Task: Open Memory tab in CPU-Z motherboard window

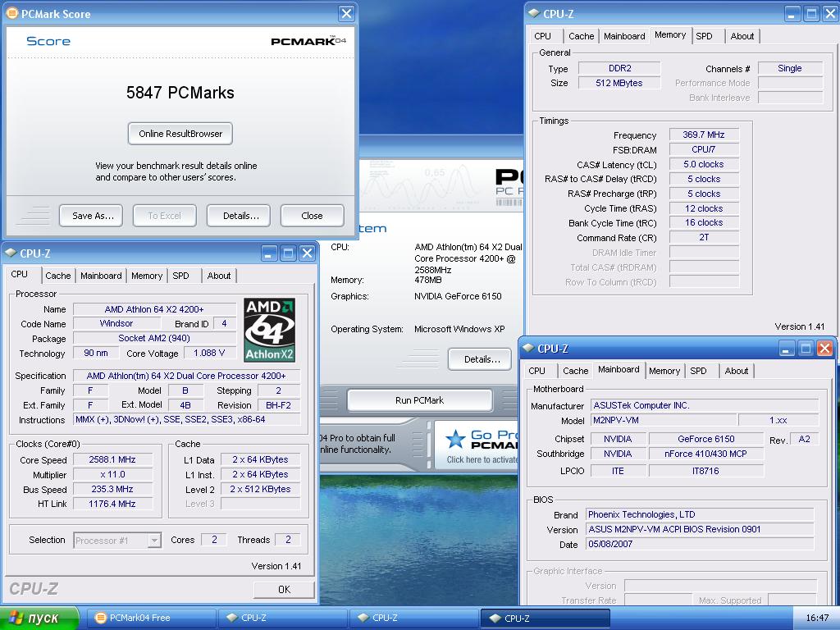Action: click(664, 371)
